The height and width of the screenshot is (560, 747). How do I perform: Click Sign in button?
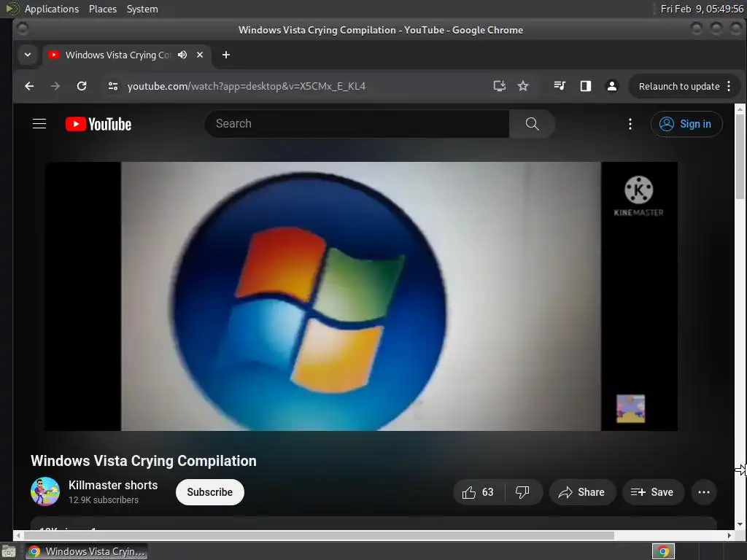click(x=686, y=124)
